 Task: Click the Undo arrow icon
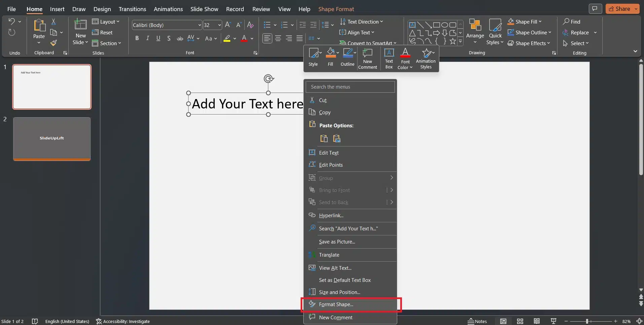(12, 22)
